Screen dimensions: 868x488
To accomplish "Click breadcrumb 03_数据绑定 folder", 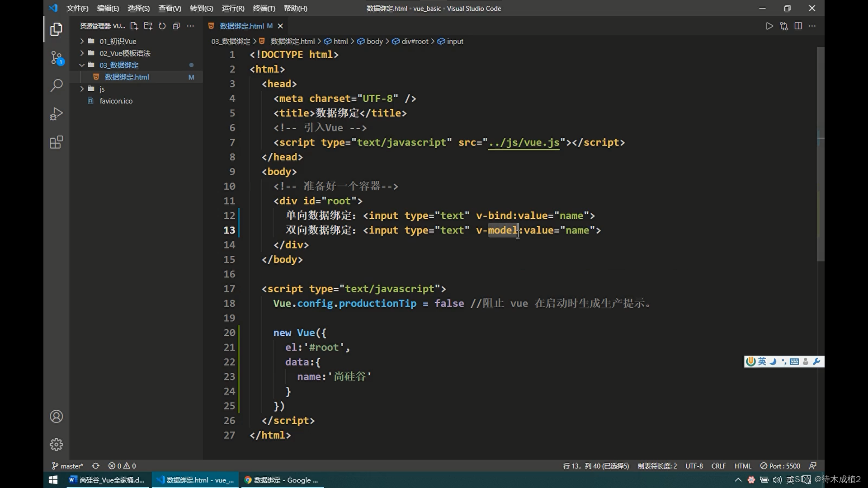I will (231, 41).
